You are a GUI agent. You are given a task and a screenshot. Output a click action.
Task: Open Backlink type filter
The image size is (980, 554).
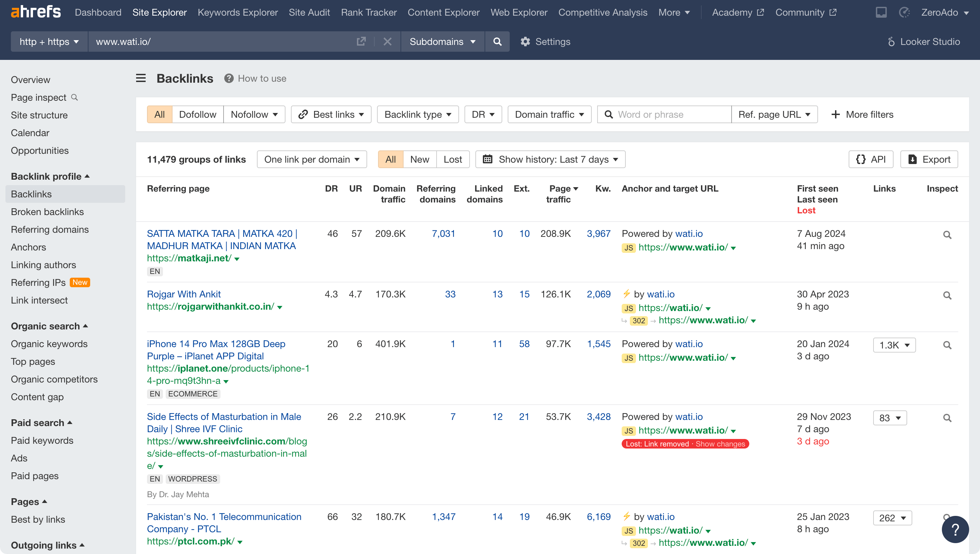point(418,115)
